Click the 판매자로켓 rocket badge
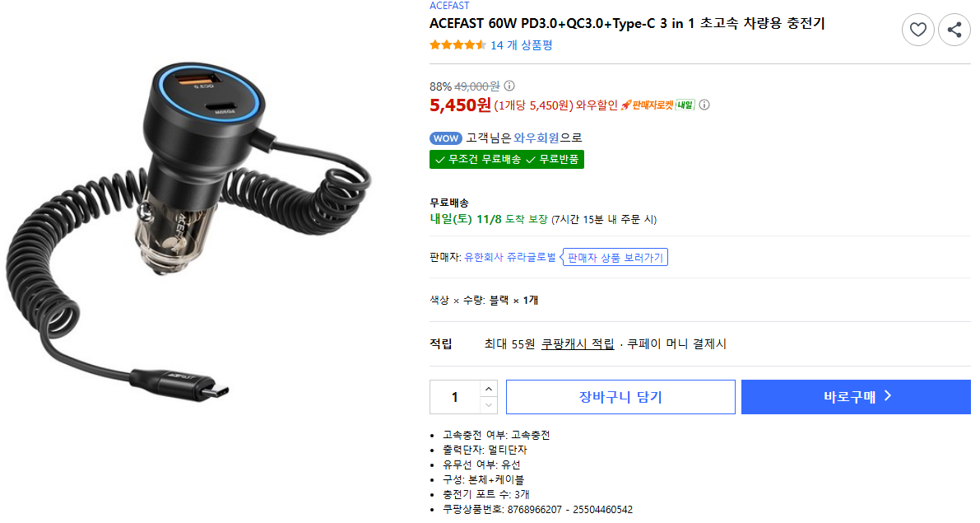 657,105
